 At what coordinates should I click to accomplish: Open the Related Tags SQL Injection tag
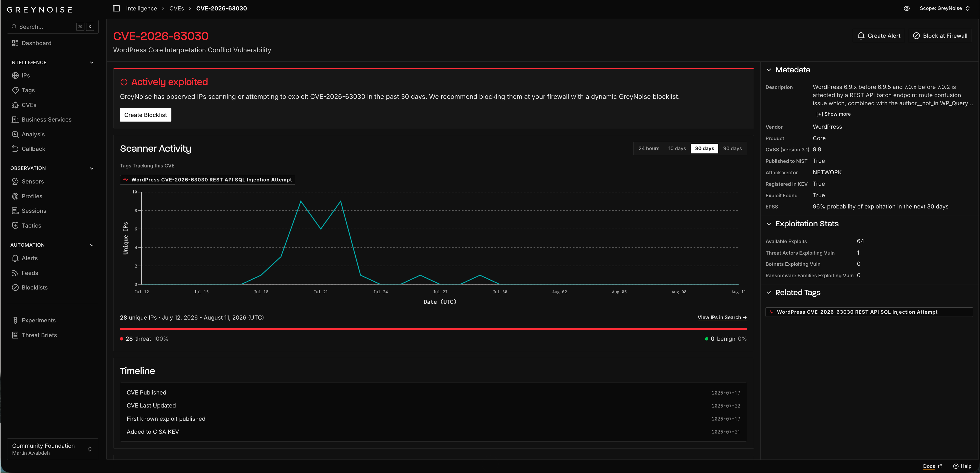[x=869, y=312]
